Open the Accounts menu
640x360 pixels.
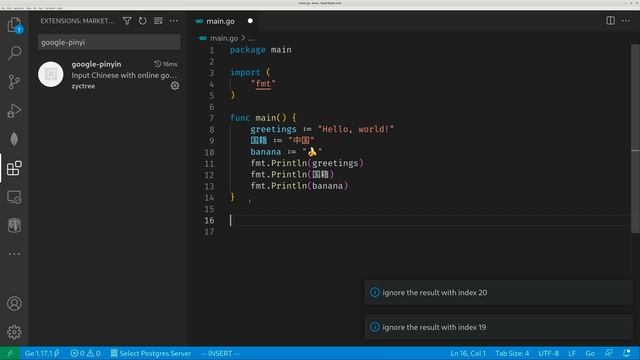14,304
